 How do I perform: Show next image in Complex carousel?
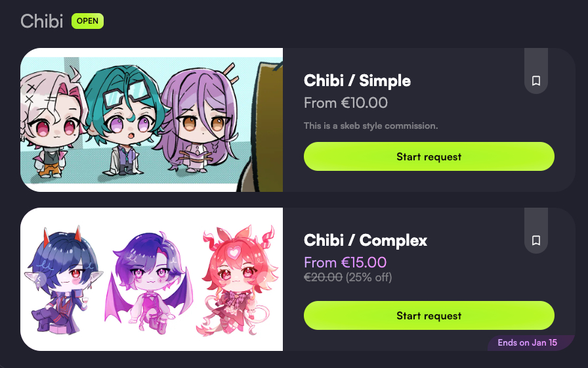[264, 279]
